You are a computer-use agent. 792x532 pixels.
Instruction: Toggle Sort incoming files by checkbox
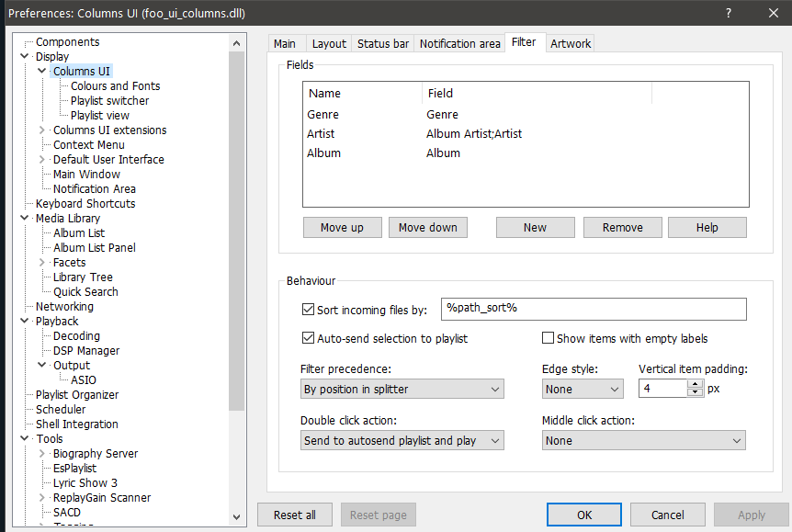point(308,311)
